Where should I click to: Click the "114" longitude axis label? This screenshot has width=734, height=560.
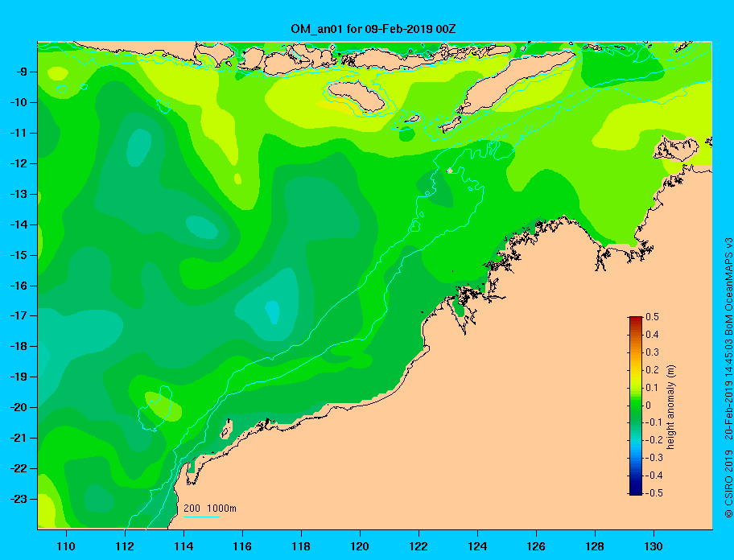183,546
